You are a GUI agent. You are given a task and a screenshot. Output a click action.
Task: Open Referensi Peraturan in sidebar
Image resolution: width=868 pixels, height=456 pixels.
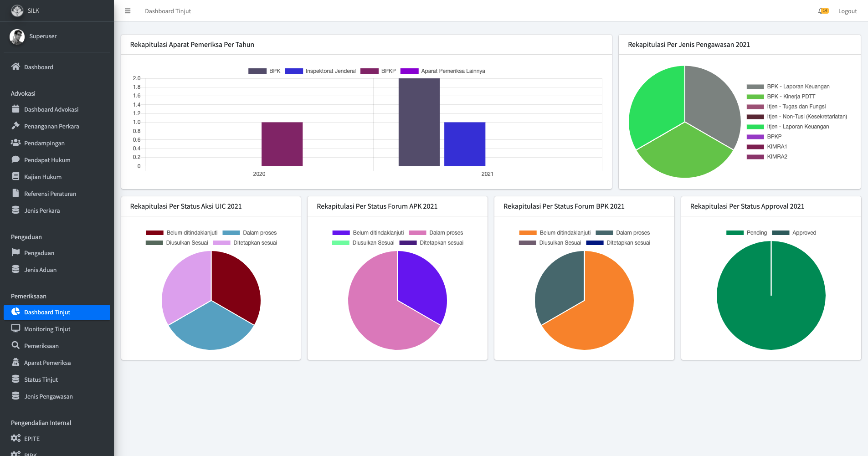[50, 194]
